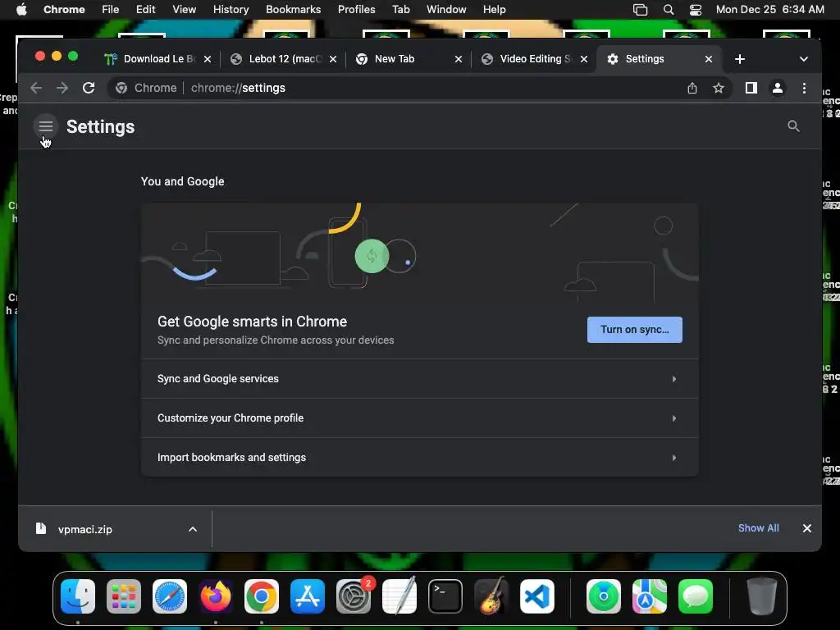
Task: Open the Window menu
Action: [446, 10]
